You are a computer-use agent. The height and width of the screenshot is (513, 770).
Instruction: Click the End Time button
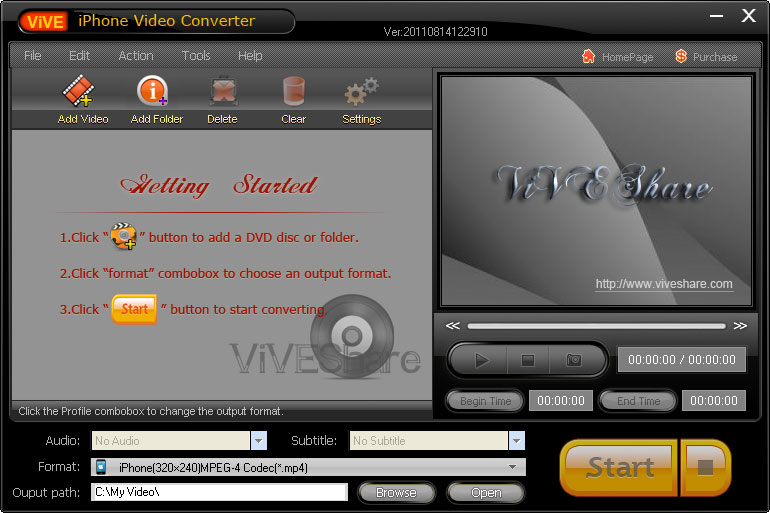(x=638, y=401)
